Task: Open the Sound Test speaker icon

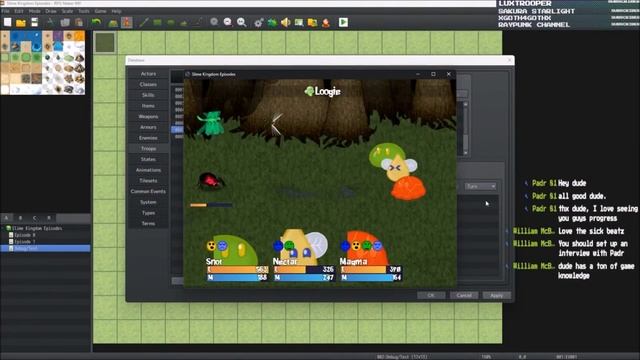Action: click(x=286, y=22)
